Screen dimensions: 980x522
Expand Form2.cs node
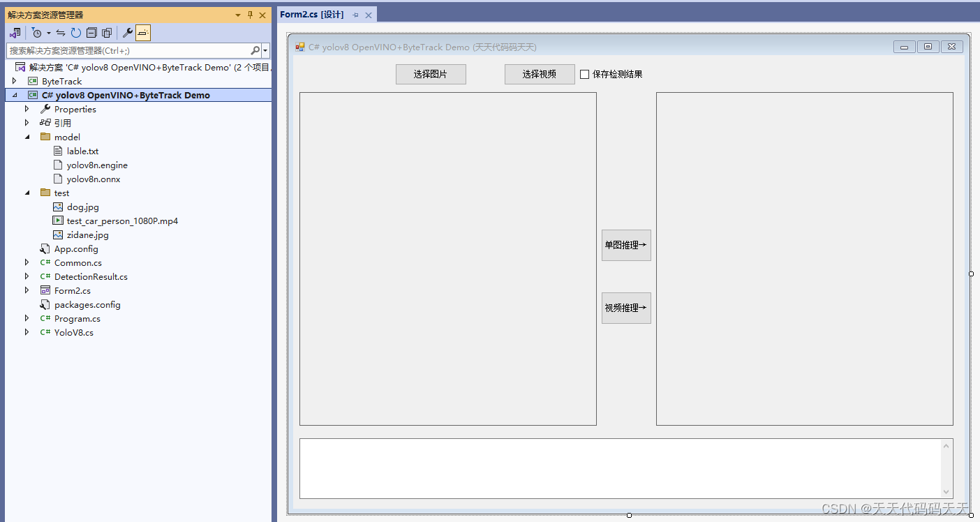[27, 290]
